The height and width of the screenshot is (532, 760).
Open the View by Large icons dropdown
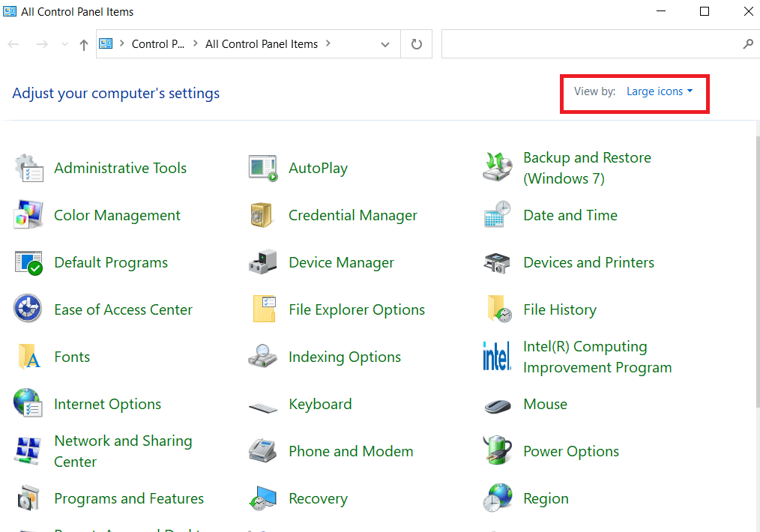660,91
